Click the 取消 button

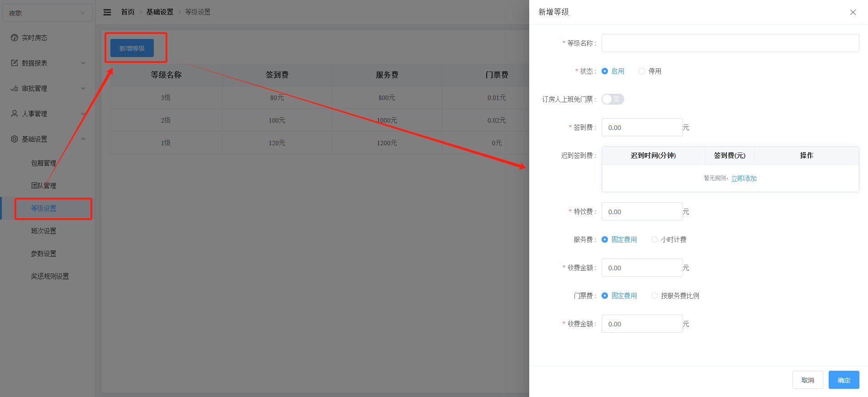[808, 380]
